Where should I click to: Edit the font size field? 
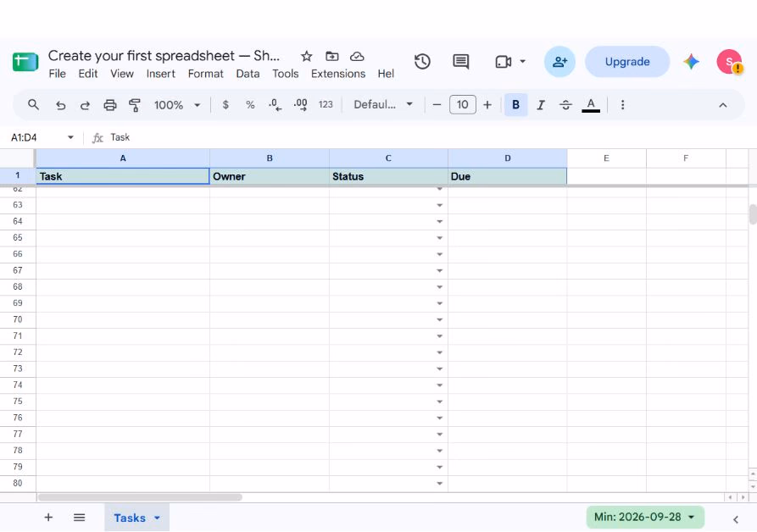point(463,105)
